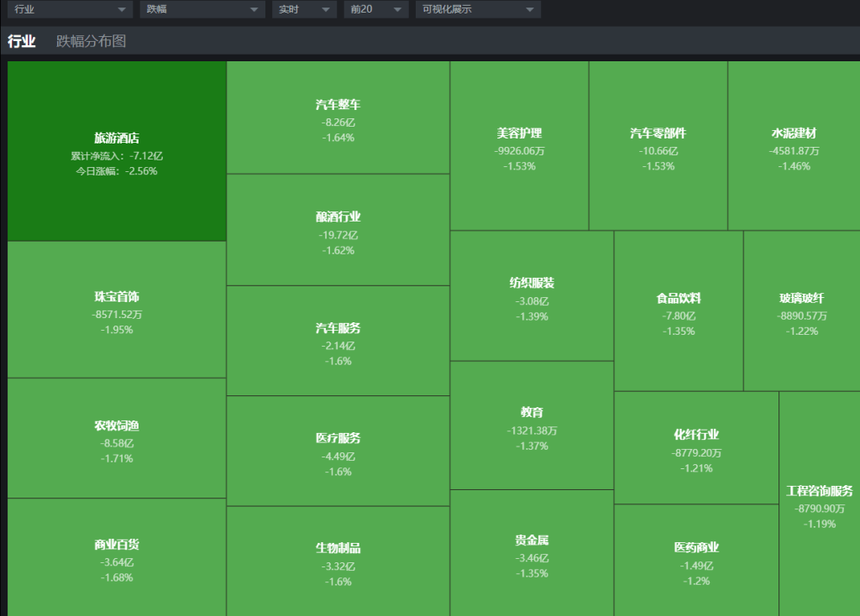Screen dimensions: 860x616
Task: Expand the 跌幅 sort dropdown
Action: [x=202, y=9]
